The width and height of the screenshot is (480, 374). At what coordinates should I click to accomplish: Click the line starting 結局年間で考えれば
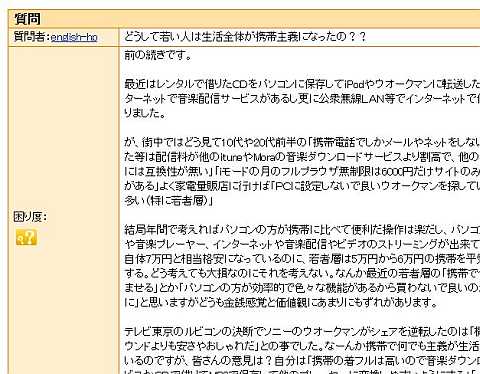click(x=302, y=229)
